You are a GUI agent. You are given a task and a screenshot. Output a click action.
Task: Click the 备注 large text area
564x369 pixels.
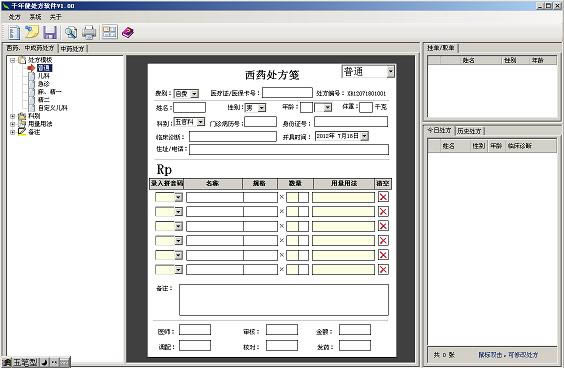pyautogui.click(x=284, y=300)
